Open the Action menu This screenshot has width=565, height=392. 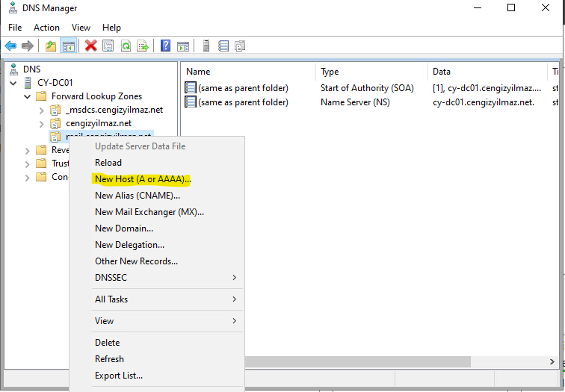46,28
